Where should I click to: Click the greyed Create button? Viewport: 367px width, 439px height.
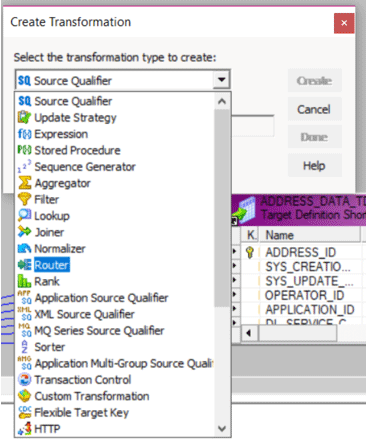pyautogui.click(x=314, y=80)
